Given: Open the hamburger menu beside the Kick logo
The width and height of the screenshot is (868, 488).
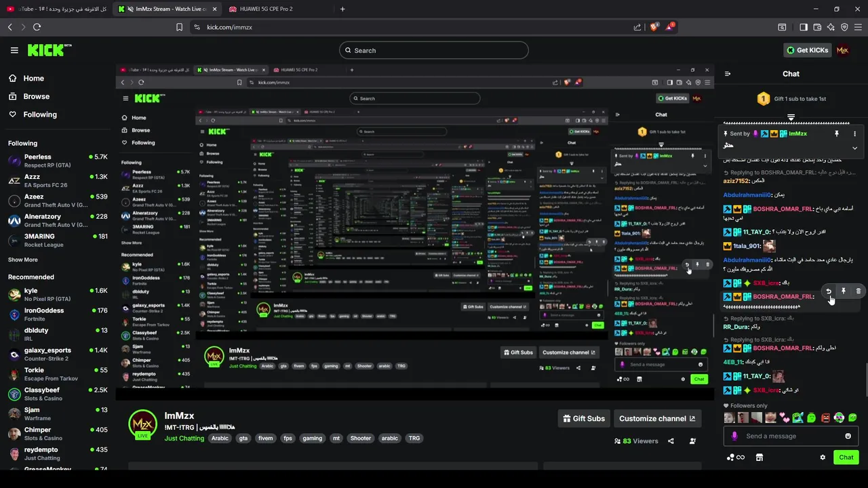Looking at the screenshot, I should coord(14,50).
